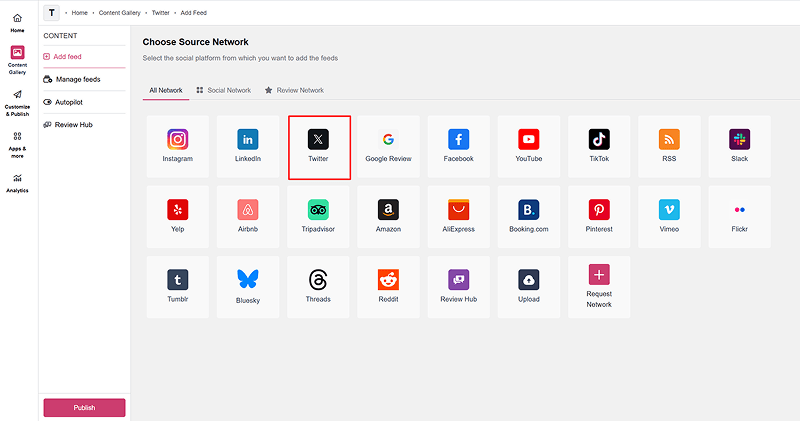Select the Pinterest source icon
The width and height of the screenshot is (800, 421).
(x=599, y=210)
